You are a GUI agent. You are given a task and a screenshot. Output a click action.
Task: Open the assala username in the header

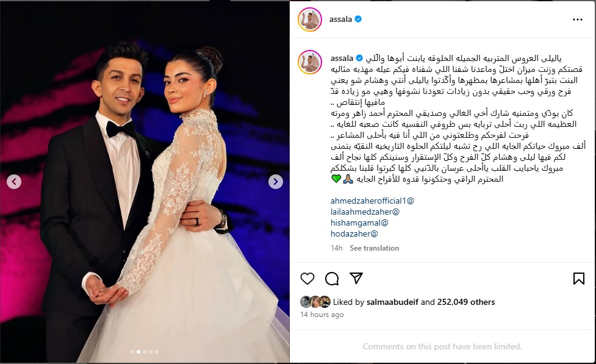(x=340, y=19)
